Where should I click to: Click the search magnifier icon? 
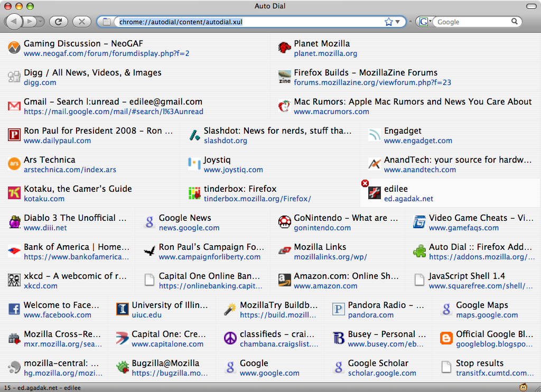point(514,21)
